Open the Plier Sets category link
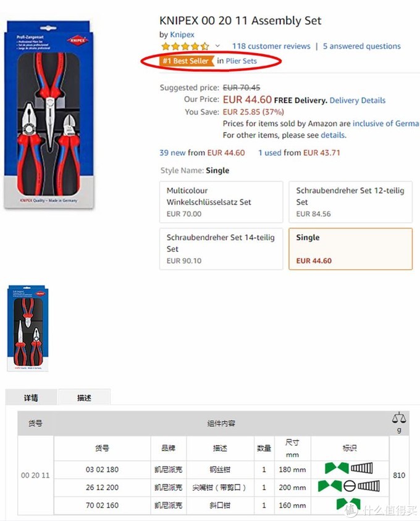 (241, 61)
